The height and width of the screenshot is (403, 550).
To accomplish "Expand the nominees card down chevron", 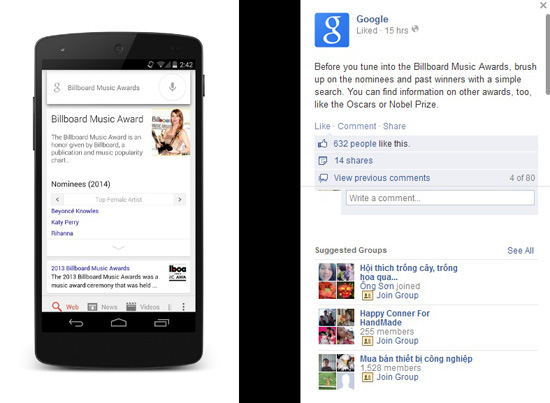I will [119, 248].
